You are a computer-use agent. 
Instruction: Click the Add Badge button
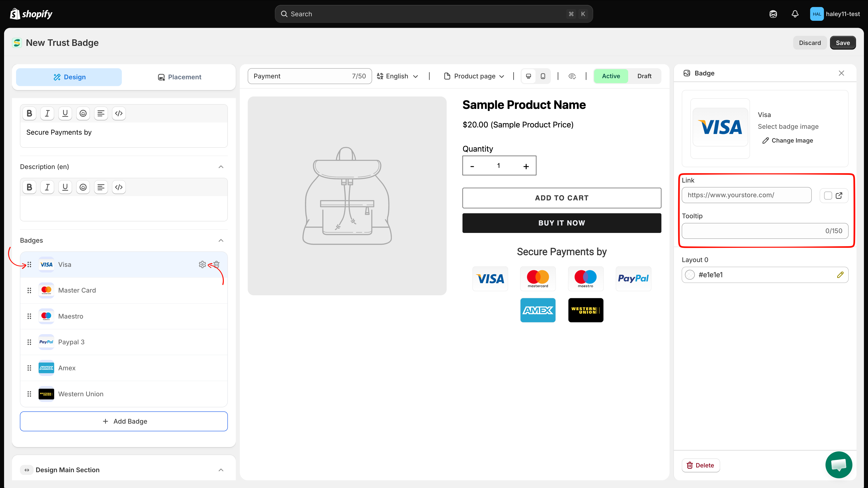(x=124, y=421)
